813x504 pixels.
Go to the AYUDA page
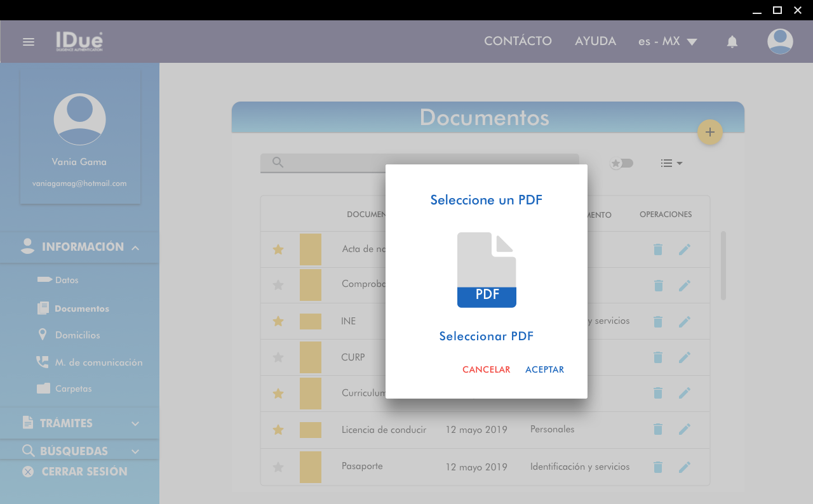point(595,41)
